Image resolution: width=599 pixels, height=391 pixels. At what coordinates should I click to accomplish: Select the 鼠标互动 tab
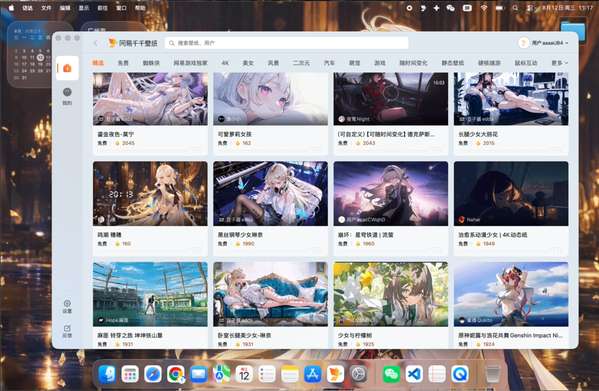point(526,63)
